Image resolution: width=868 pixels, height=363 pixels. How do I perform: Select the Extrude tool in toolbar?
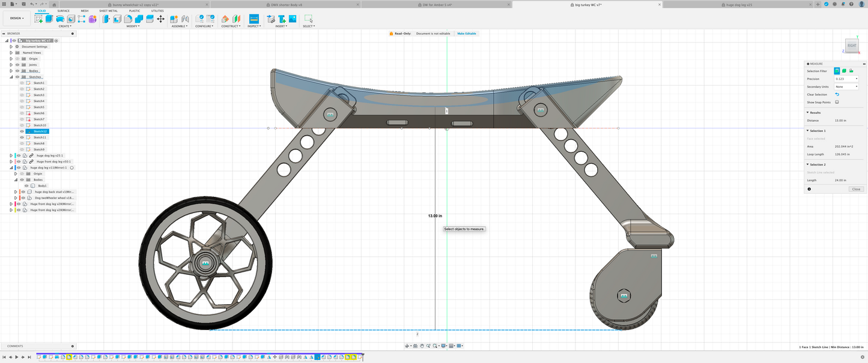click(x=49, y=19)
